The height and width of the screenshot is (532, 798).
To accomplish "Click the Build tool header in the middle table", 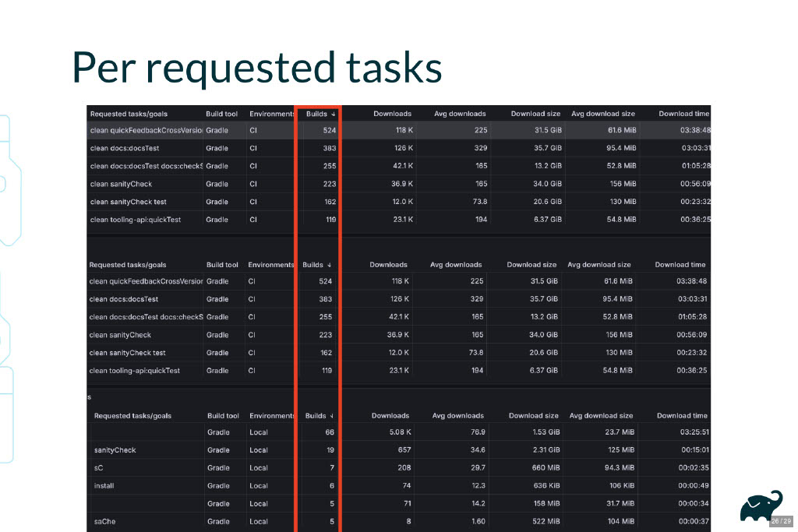I will [x=222, y=265].
